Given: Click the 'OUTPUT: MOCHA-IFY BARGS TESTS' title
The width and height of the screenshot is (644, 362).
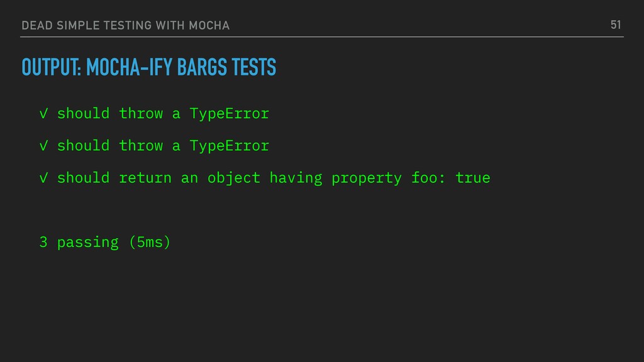Looking at the screenshot, I should (148, 67).
